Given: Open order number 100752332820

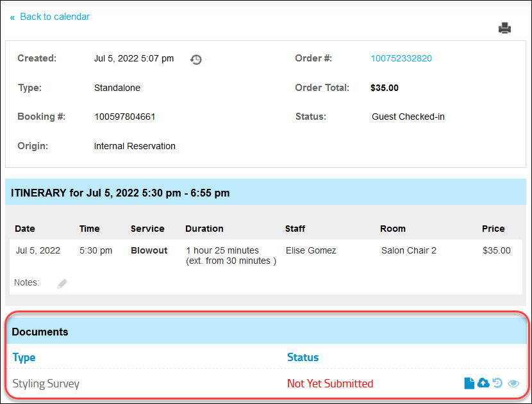Looking at the screenshot, I should 401,58.
